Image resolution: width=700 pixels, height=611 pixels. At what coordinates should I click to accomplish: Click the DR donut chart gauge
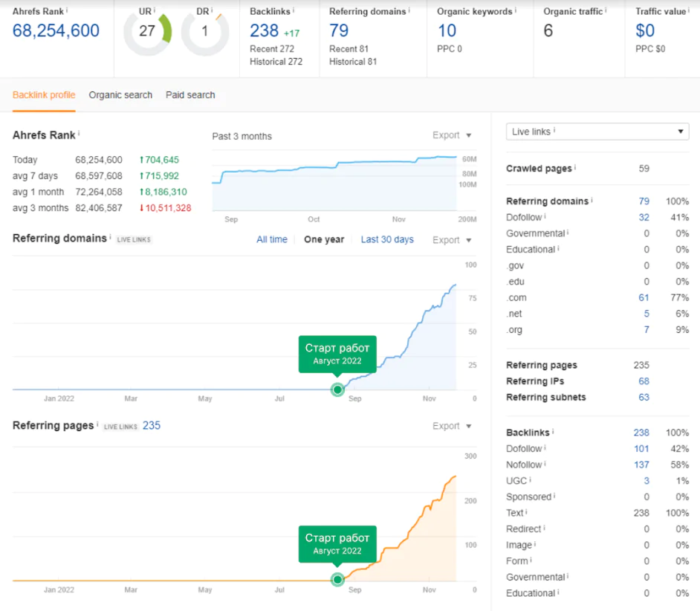click(205, 32)
